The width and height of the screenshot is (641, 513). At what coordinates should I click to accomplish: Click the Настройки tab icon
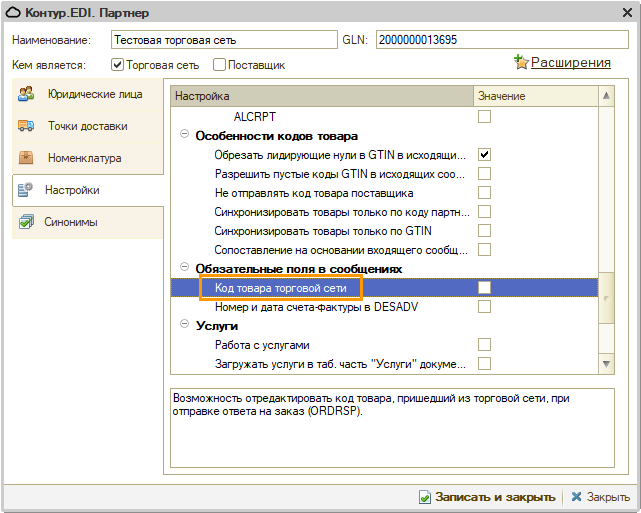(x=27, y=190)
